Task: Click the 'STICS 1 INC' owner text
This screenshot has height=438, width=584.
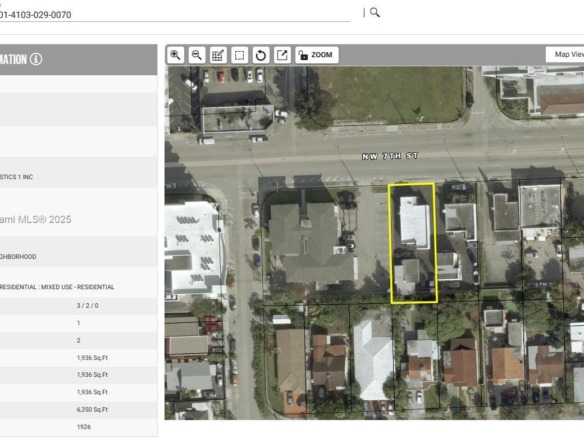Action: tap(16, 177)
